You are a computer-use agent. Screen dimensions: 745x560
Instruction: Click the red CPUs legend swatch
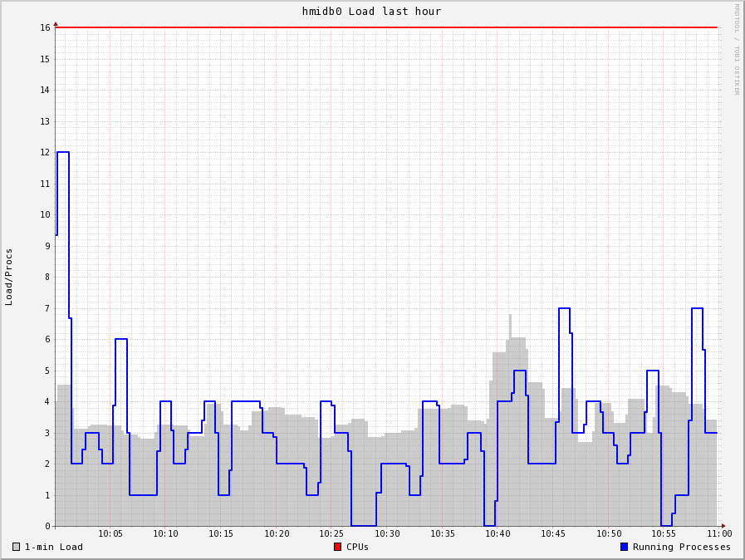[337, 547]
